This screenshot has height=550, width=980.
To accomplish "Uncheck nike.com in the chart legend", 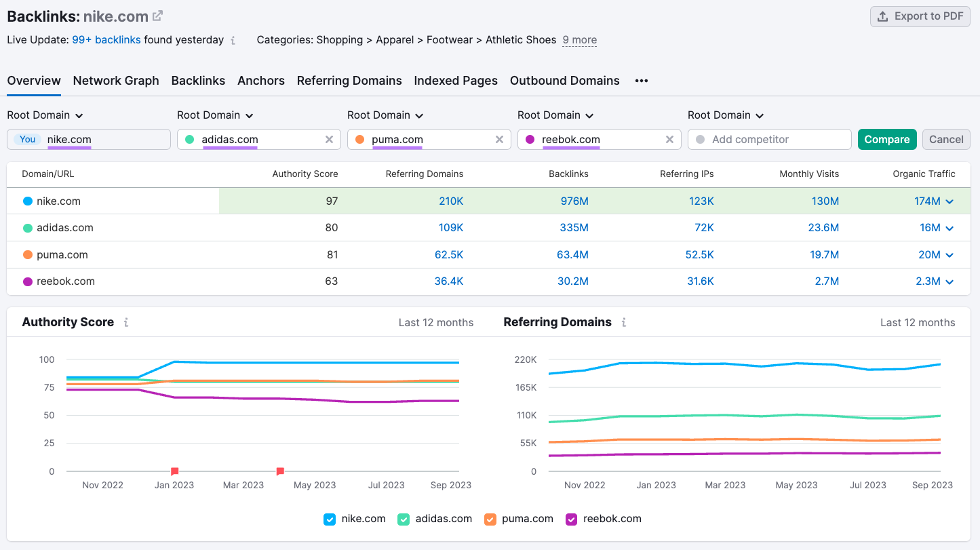I will (x=330, y=519).
